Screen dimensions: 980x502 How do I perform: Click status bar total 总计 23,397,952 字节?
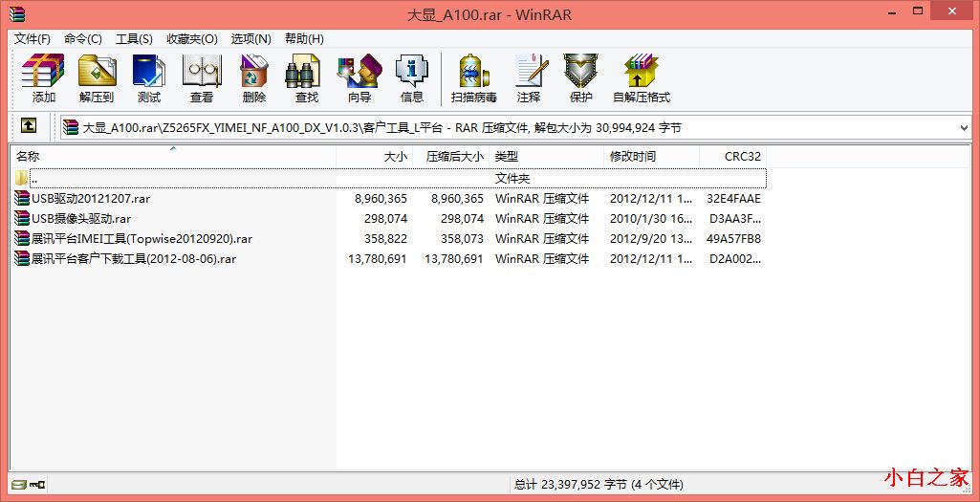pyautogui.click(x=599, y=485)
